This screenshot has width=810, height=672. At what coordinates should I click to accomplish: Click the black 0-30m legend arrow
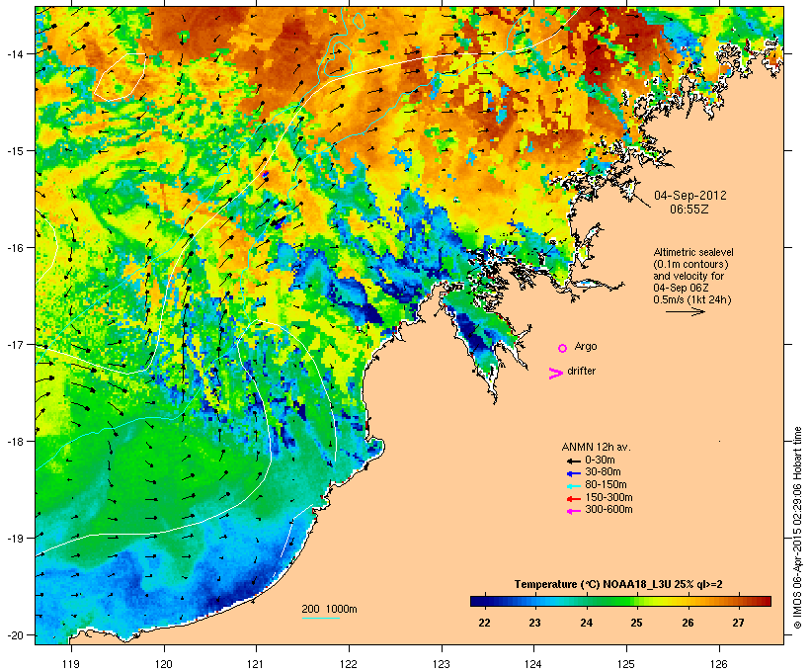tap(573, 462)
